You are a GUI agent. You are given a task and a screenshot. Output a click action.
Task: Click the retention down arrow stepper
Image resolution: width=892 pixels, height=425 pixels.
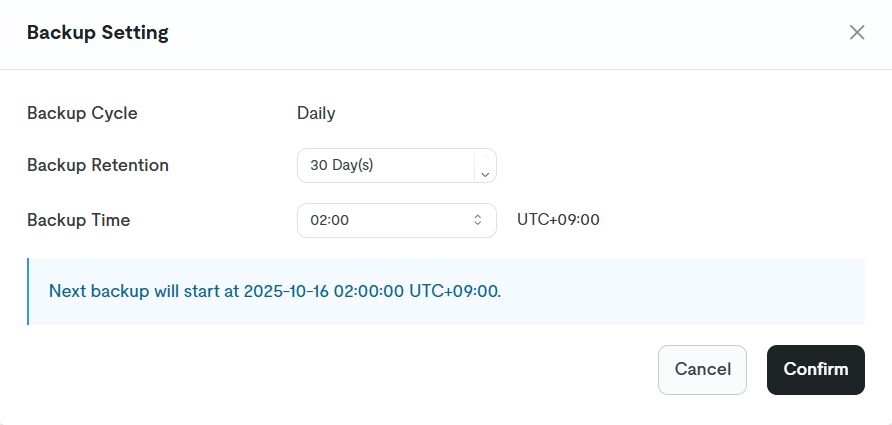[x=485, y=174]
